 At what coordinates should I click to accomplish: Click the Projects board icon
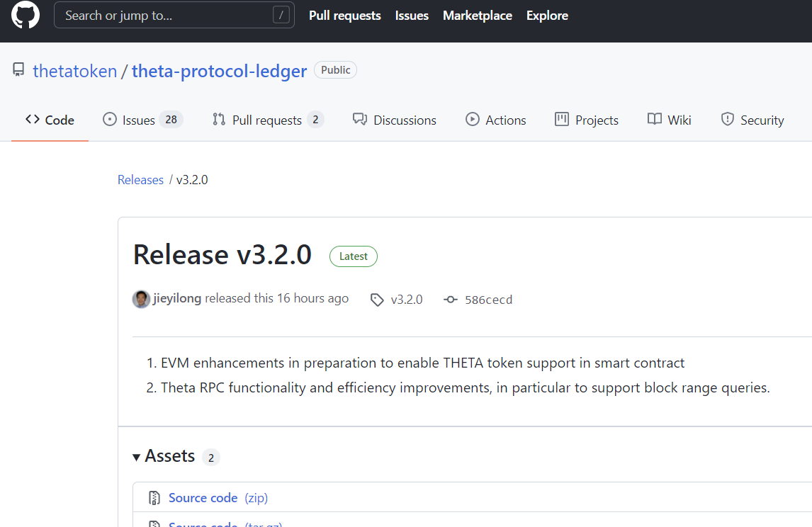pos(562,119)
